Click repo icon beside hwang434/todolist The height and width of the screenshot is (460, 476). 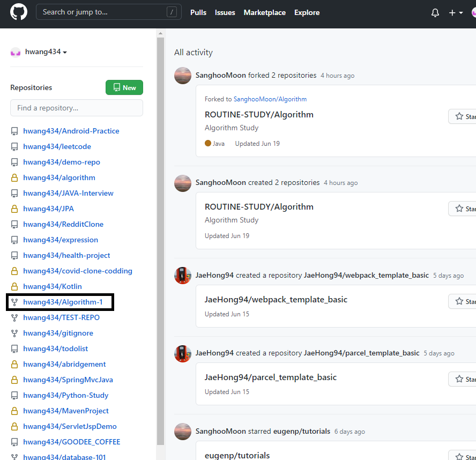14,348
